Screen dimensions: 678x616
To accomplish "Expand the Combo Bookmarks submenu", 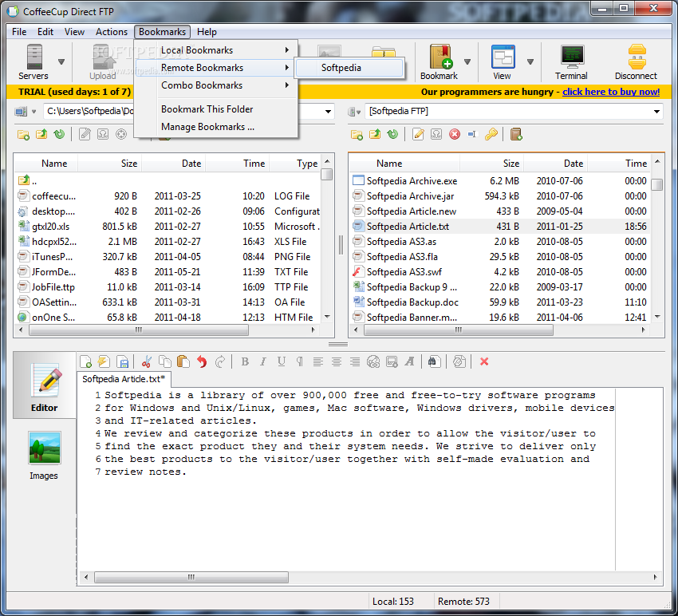I will point(216,85).
